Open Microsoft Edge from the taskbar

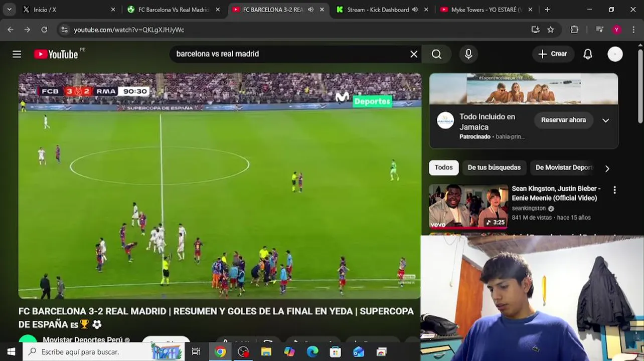pos(312,351)
